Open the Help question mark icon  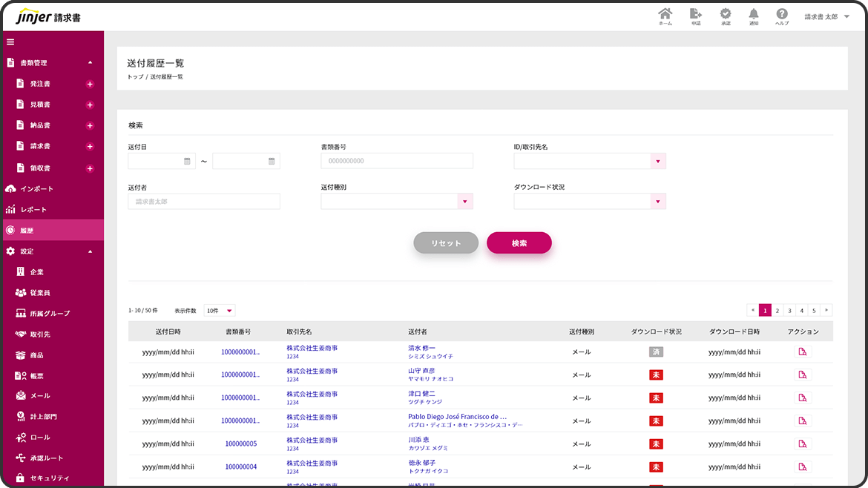782,15
